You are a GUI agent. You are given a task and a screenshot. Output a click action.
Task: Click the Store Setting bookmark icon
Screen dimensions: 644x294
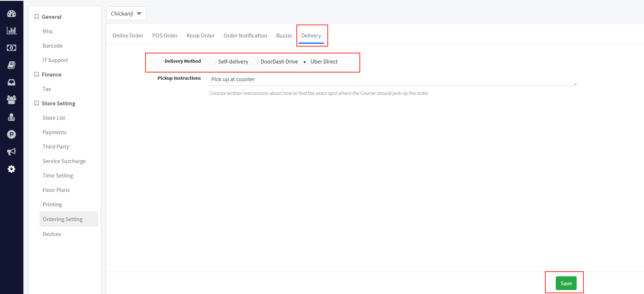(x=37, y=103)
